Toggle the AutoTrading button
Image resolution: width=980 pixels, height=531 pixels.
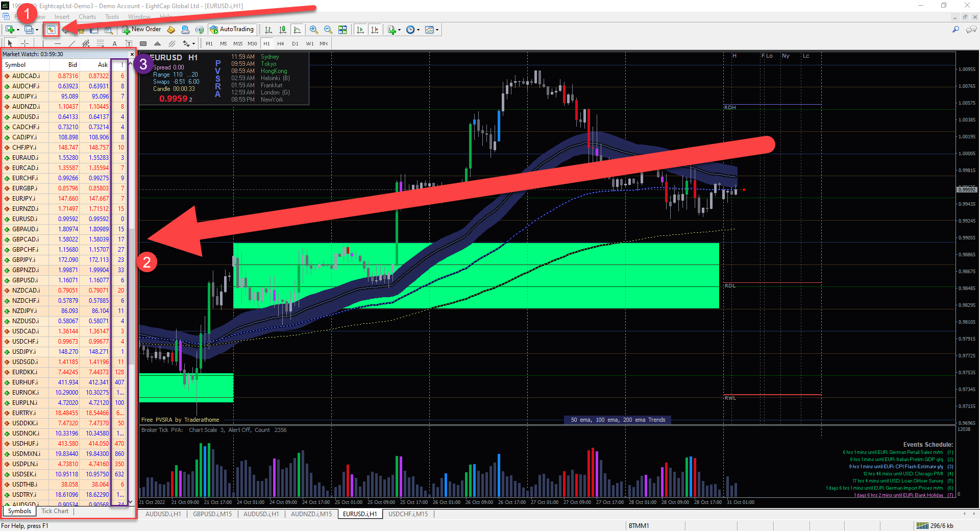tap(232, 30)
